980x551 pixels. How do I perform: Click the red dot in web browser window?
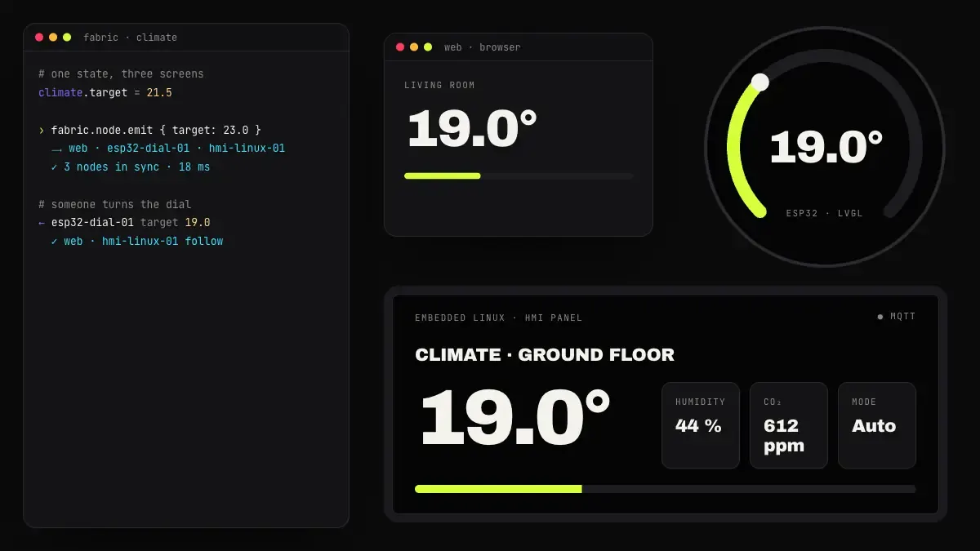pyautogui.click(x=400, y=47)
